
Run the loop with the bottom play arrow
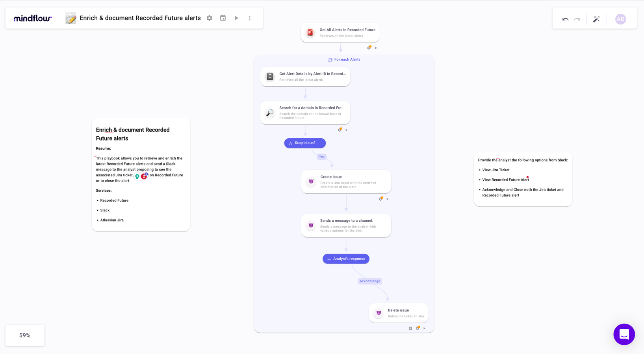coord(424,328)
